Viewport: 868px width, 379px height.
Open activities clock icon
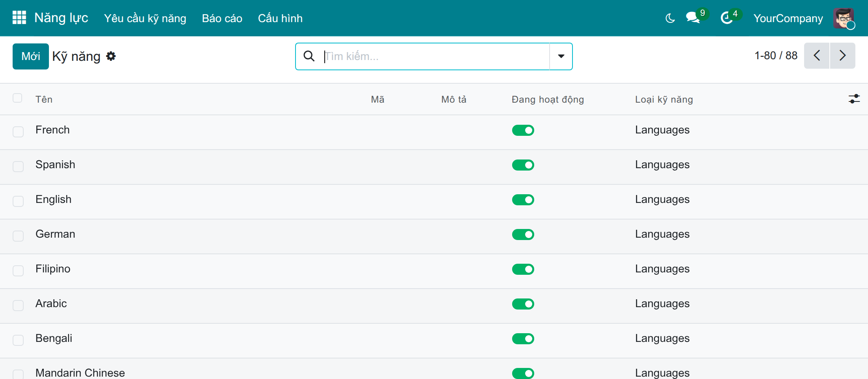[x=727, y=18]
